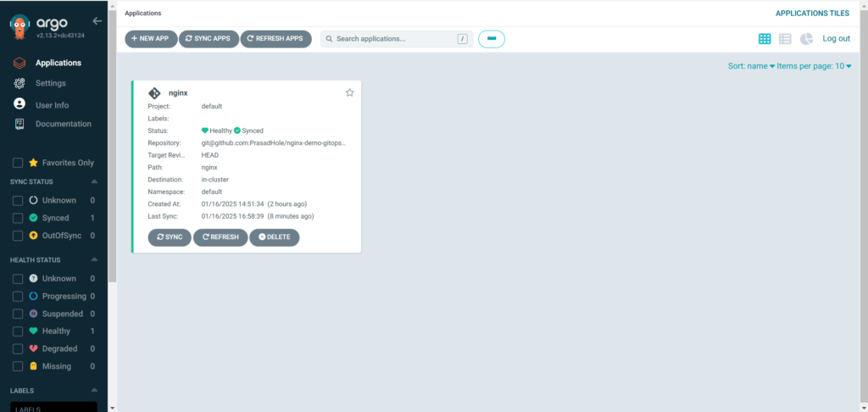Collapse the Labels filter section

point(94,391)
